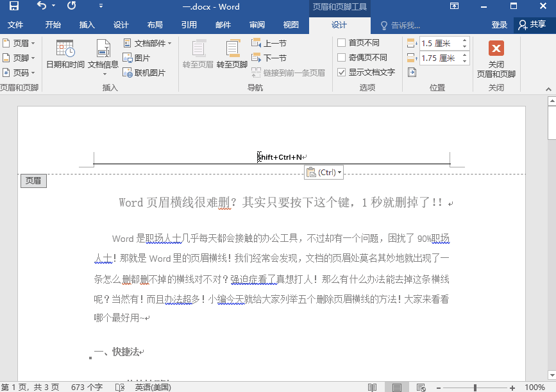Viewport: 556px width, 392px height.
Task: Disable the 显示文档文字 checkbox
Action: (342, 72)
